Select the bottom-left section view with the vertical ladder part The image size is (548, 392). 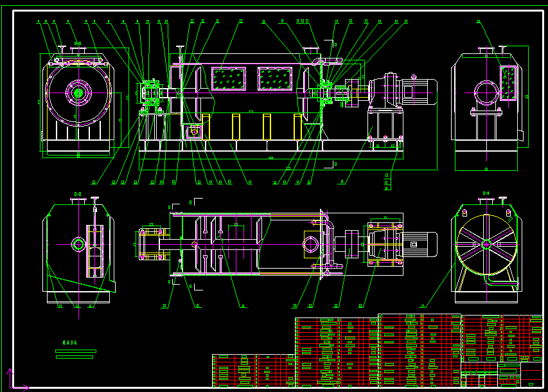pos(78,250)
